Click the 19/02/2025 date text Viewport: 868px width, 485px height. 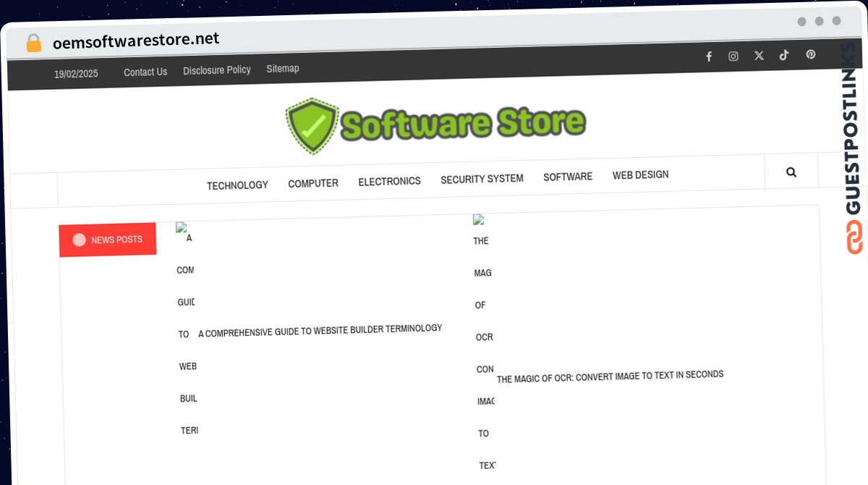coord(76,74)
